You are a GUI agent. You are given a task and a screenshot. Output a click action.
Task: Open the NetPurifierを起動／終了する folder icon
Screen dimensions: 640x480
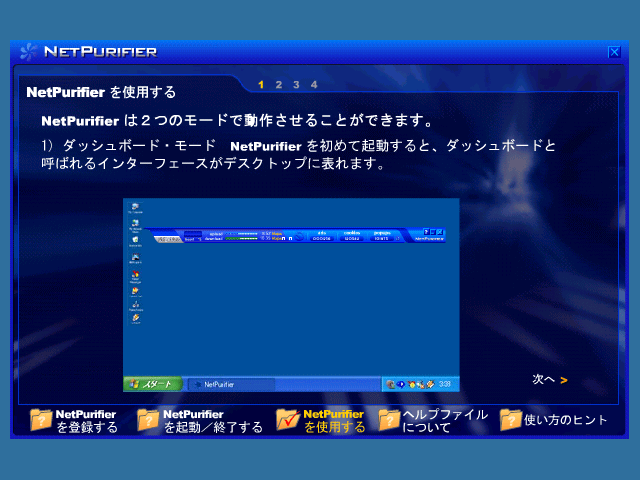[x=148, y=420]
